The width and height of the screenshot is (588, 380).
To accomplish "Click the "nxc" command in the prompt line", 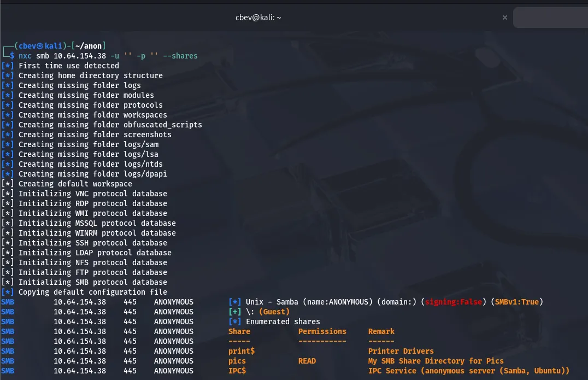I will [x=25, y=56].
